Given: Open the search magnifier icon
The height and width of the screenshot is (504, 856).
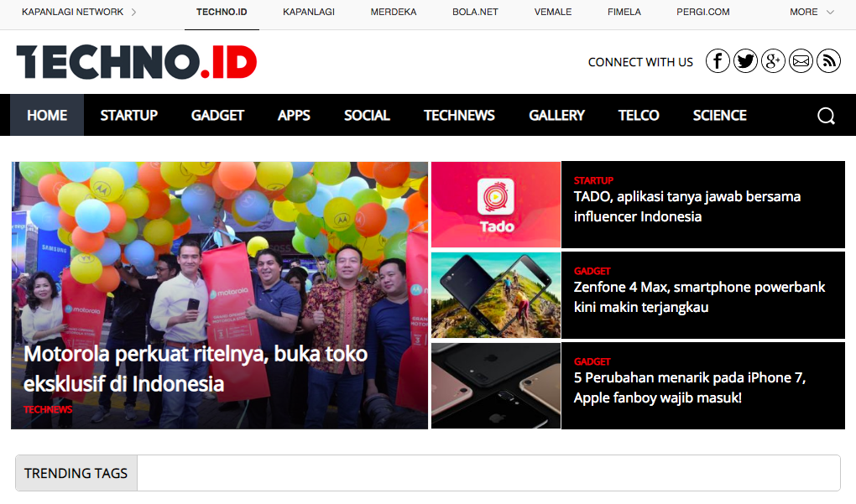Looking at the screenshot, I should pyautogui.click(x=826, y=115).
